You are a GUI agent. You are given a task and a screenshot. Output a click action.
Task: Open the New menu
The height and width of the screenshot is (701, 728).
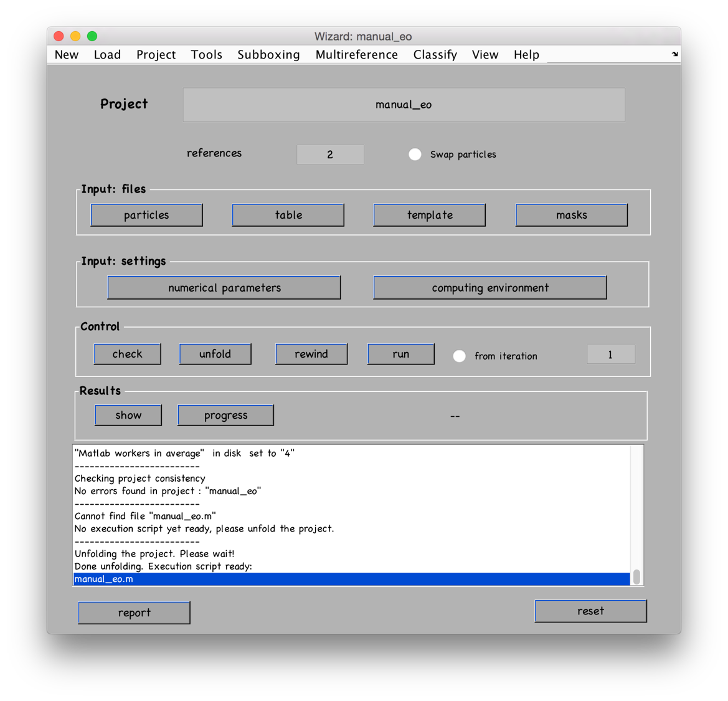point(67,55)
